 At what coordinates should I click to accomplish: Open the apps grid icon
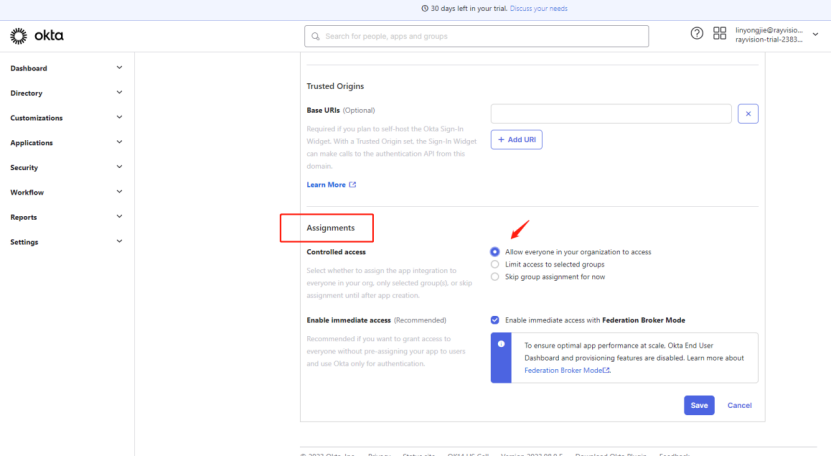pyautogui.click(x=720, y=34)
